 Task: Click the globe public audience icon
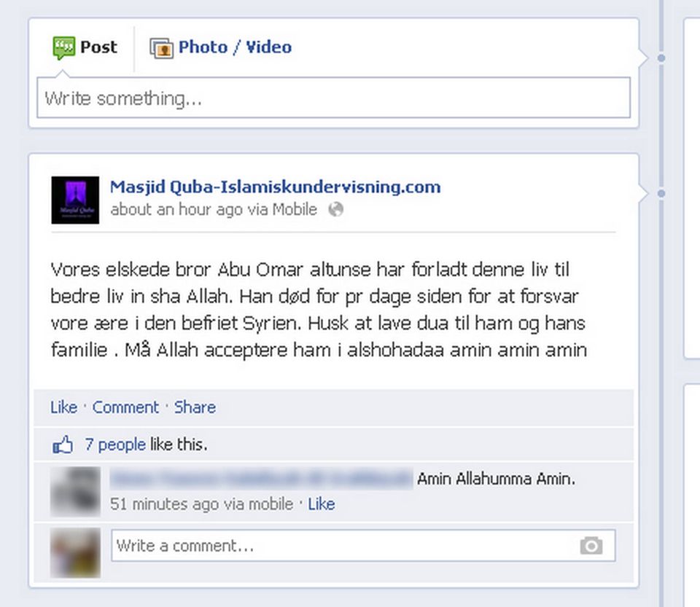point(335,209)
